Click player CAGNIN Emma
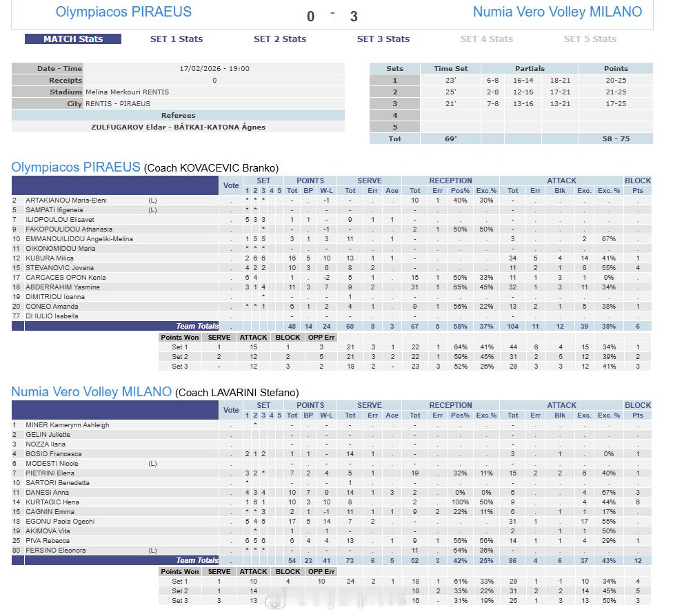Viewport: 673px width, 616px height. click(50, 512)
